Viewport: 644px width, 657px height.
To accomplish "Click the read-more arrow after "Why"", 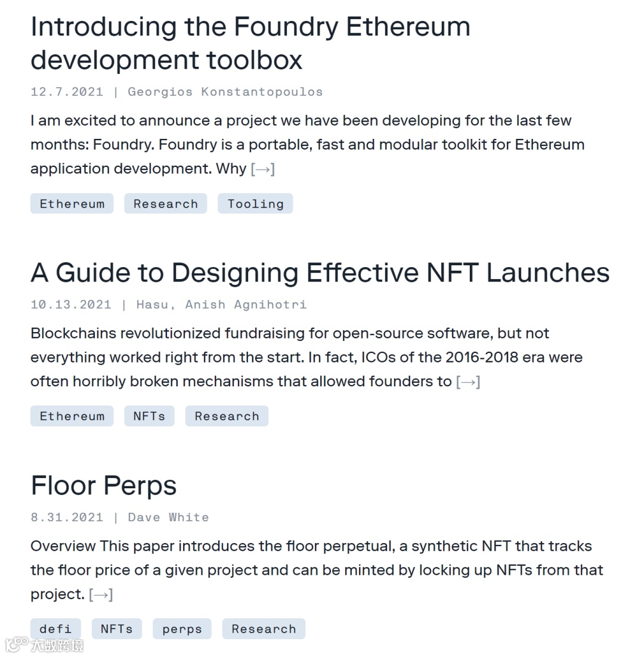I will tap(263, 169).
